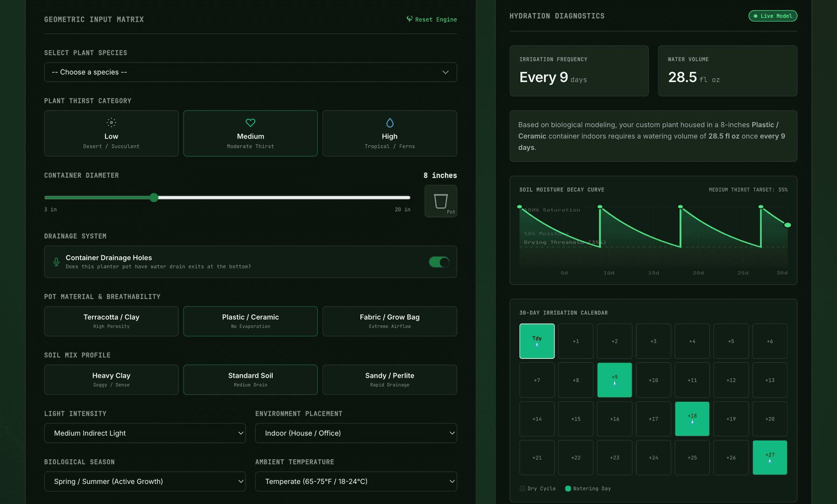Screen dimensions: 837x504
Task: Select Heavy Clay soil mix
Action: 111,380
